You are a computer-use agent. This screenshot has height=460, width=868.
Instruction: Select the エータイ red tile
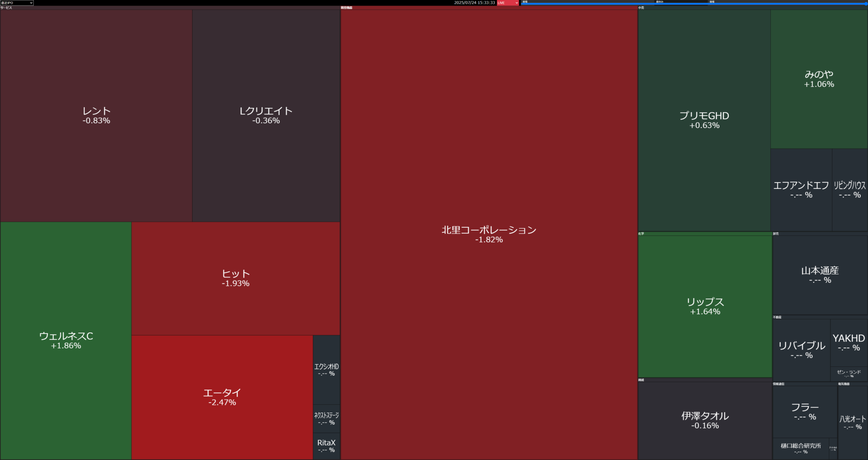point(222,397)
